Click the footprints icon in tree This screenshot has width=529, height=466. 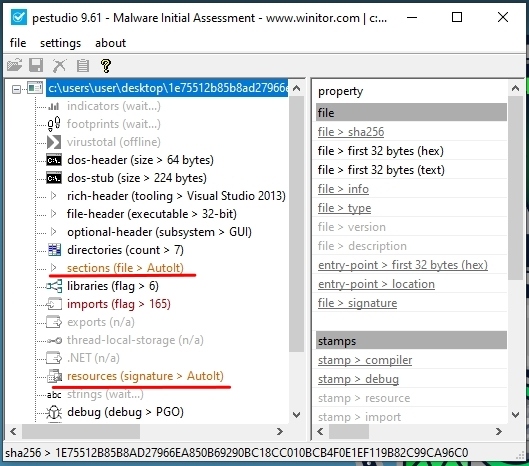tap(54, 124)
